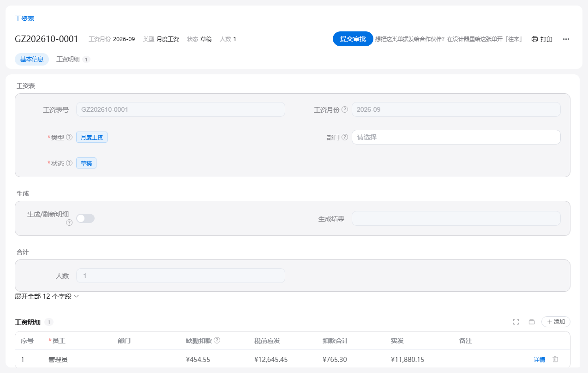Click the 实发 column header
Screen dimensions: 588x373
coord(397,341)
